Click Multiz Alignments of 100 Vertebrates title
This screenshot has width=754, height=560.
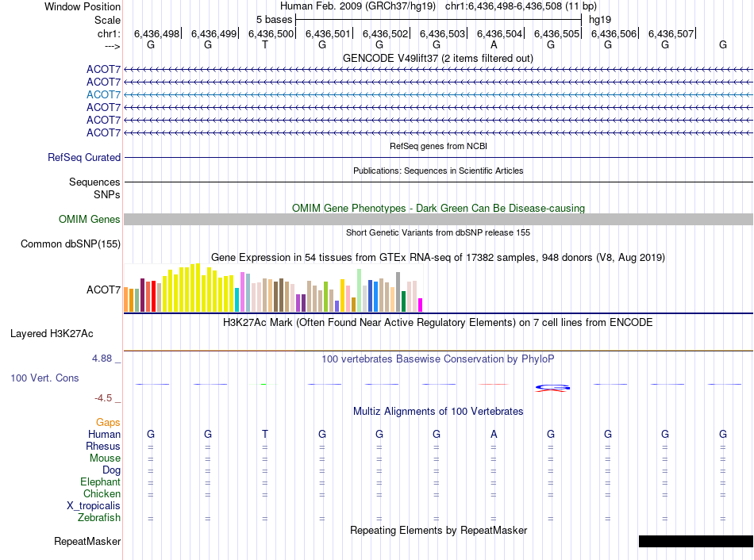click(438, 411)
